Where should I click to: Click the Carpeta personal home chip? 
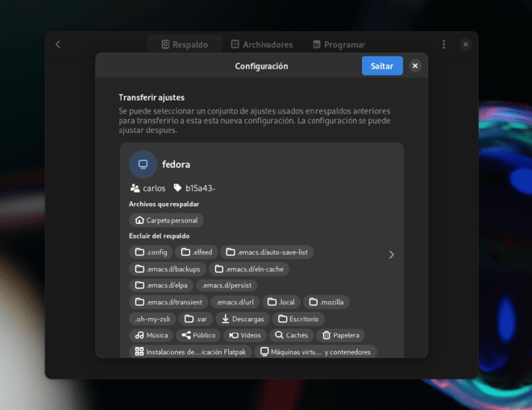[x=166, y=221]
